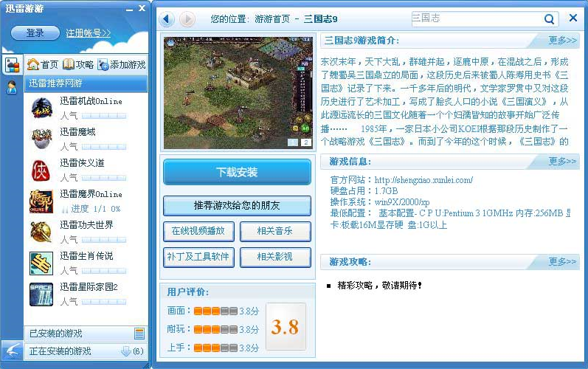Click the 上手 rating bar
This screenshot has width=588, height=369.
215,348
